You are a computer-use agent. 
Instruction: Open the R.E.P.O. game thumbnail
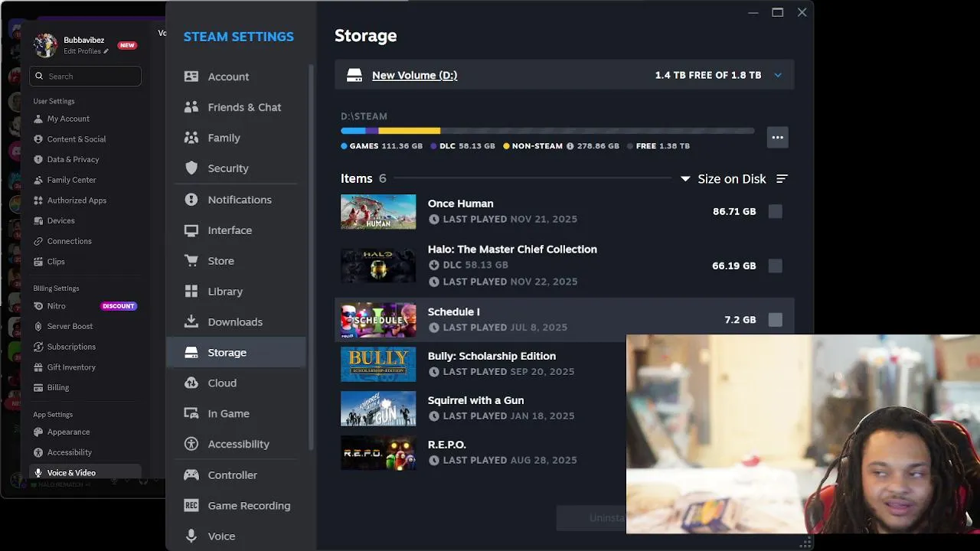pos(378,453)
